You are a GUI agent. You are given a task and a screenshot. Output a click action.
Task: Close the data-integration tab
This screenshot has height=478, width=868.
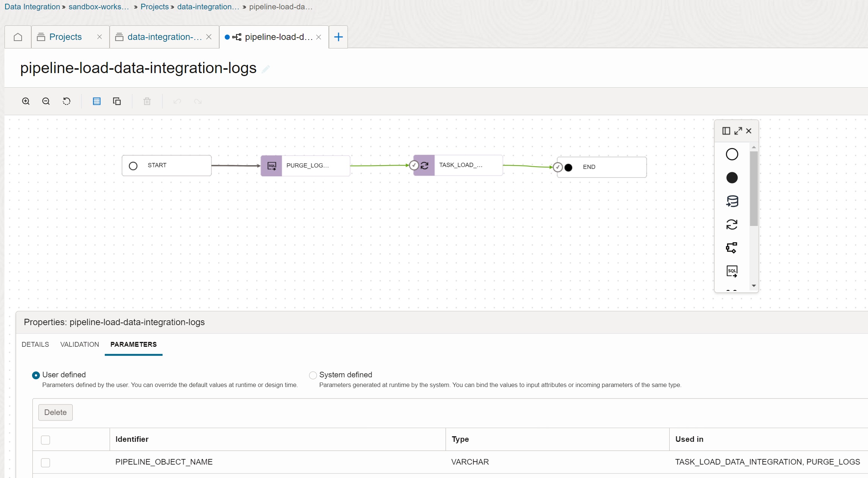[209, 37]
